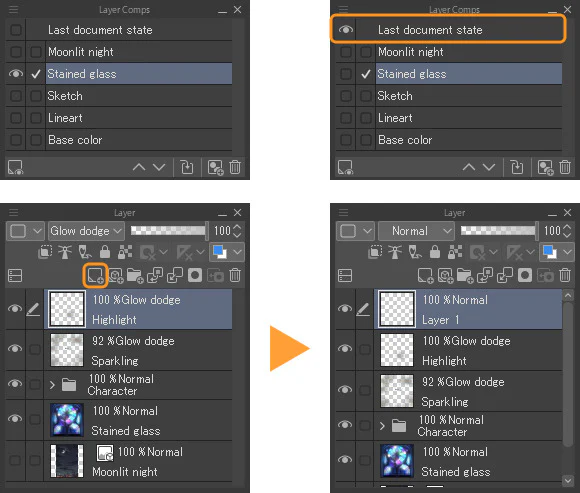Click Transfer to lower layer icon in right Layer panel
580x493 pixels.
coord(485,276)
